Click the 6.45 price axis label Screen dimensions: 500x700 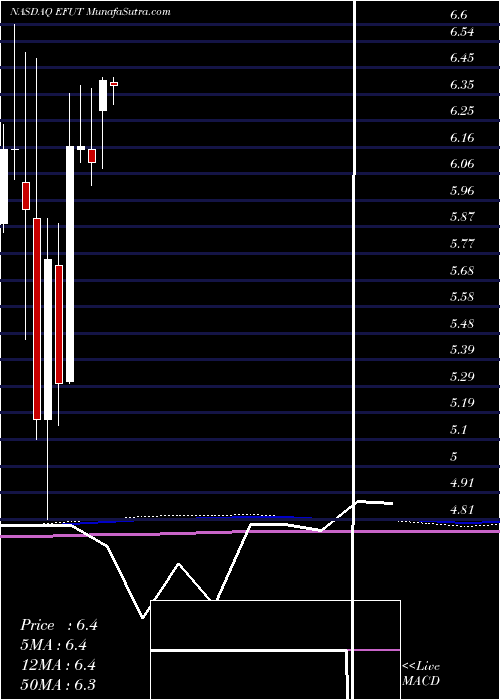click(x=462, y=58)
